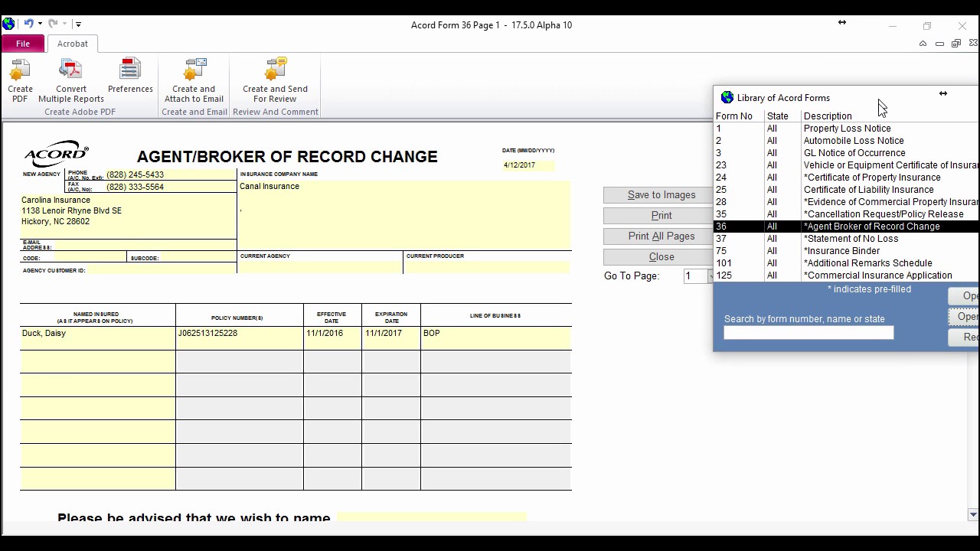980x551 pixels.
Task: Select Certificate of Liability Insurance row
Action: coord(846,190)
